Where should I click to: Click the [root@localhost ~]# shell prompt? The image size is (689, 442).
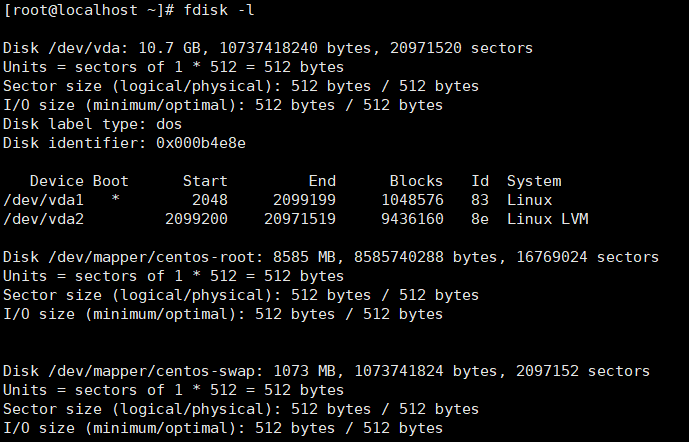click(89, 10)
